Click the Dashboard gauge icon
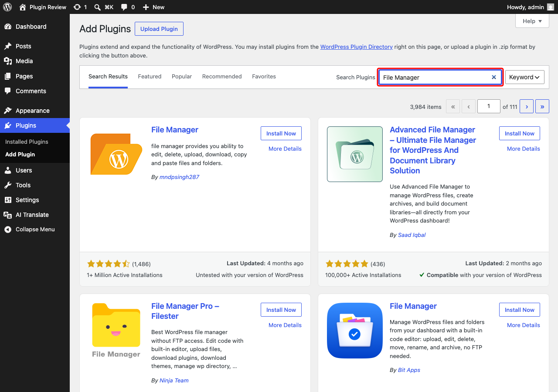Image resolution: width=558 pixels, height=392 pixels. (x=8, y=27)
